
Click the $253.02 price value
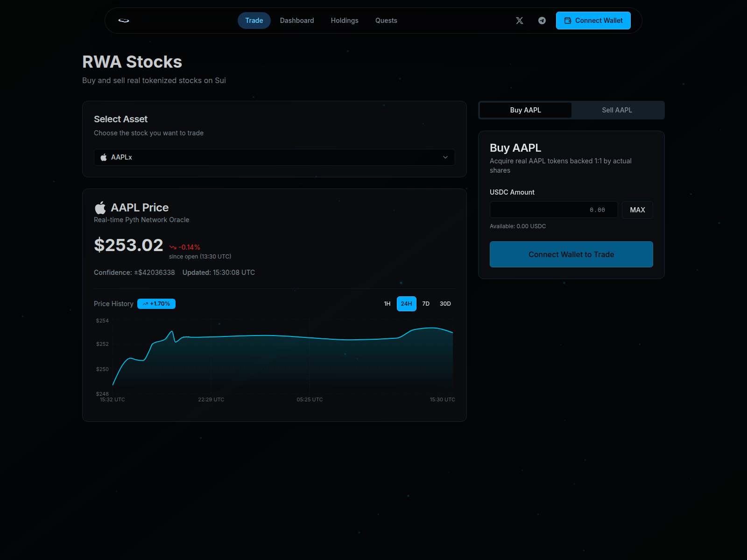(x=128, y=245)
